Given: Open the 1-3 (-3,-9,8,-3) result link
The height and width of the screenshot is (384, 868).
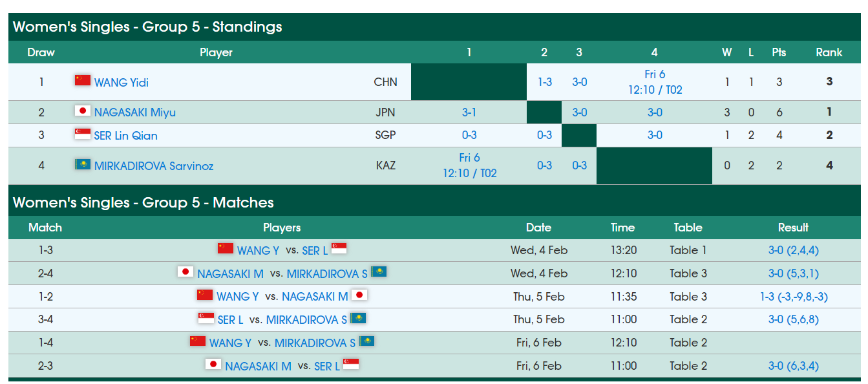Looking at the screenshot, I should point(793,297).
